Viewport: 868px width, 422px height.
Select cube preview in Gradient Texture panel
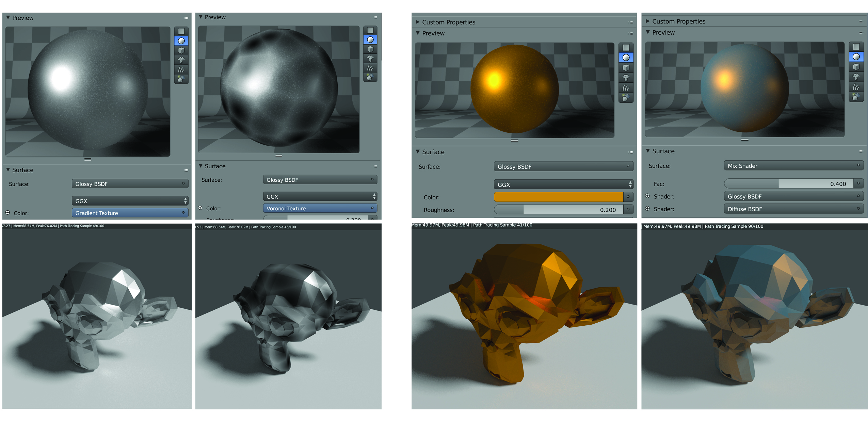pyautogui.click(x=181, y=50)
